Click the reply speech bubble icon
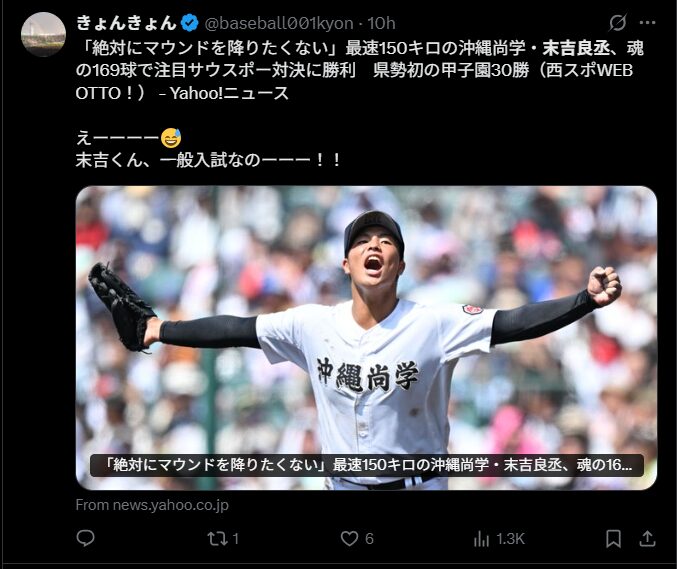The width and height of the screenshot is (677, 569). pos(85,538)
